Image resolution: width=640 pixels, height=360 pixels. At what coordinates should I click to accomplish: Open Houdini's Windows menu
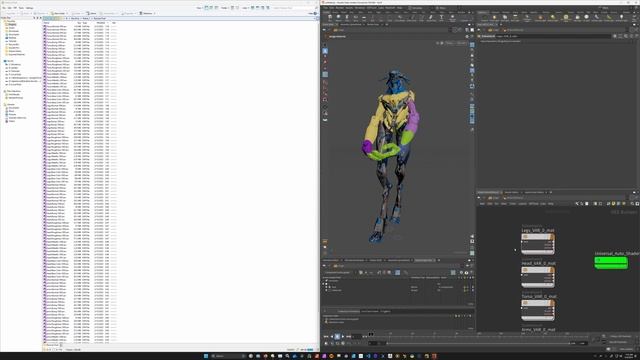(360, 8)
